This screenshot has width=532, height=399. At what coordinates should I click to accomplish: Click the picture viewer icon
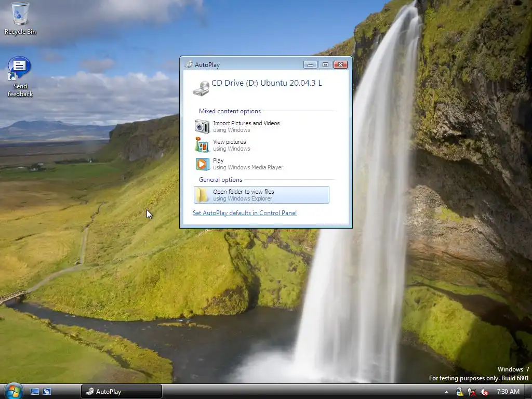tap(202, 145)
